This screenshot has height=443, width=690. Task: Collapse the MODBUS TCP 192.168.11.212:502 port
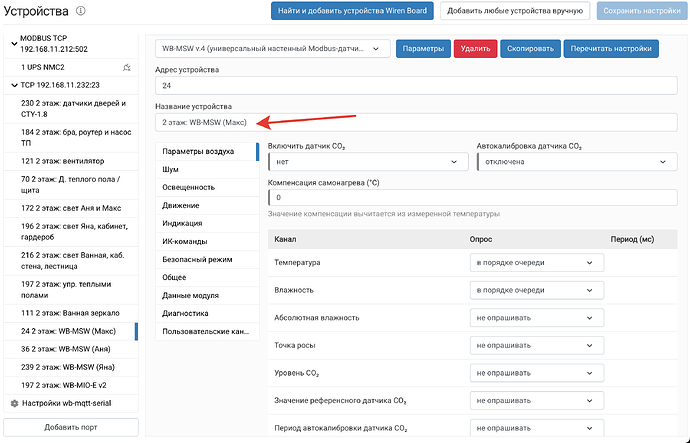14,44
